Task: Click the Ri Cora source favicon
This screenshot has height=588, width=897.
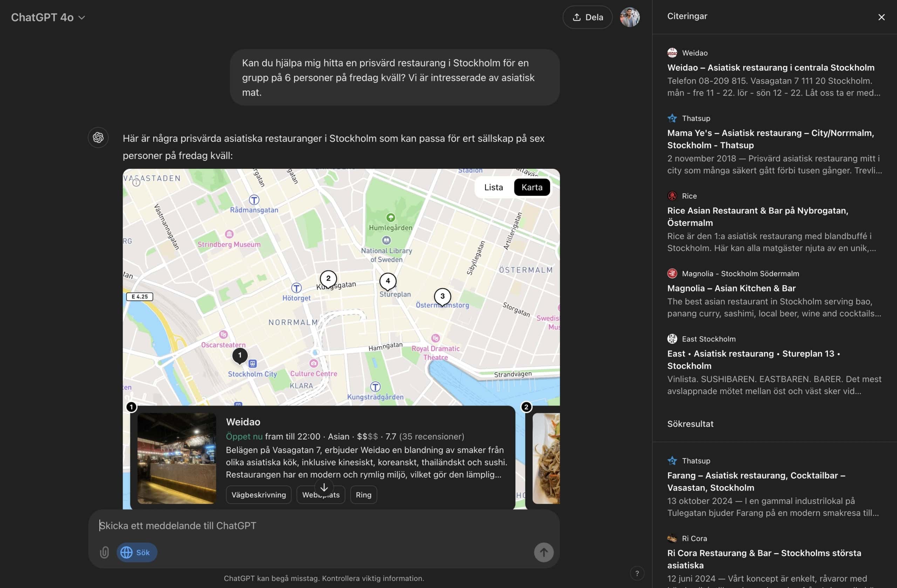Action: (x=672, y=538)
